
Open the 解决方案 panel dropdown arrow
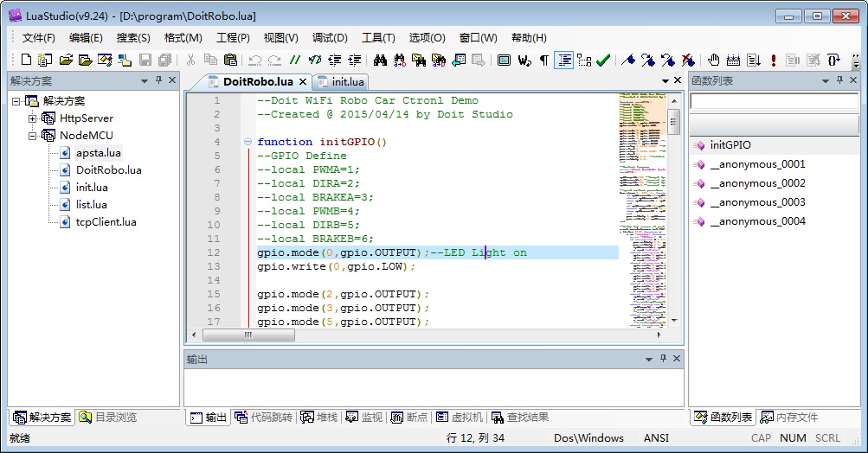pos(145,80)
